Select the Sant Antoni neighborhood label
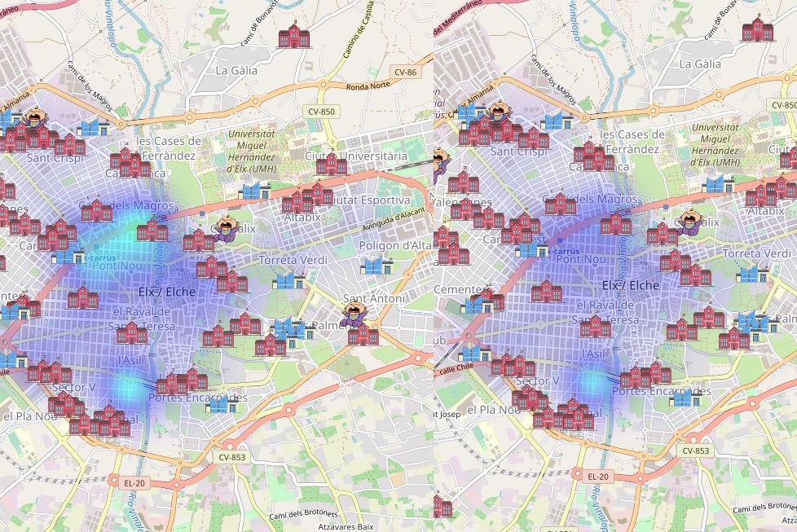Image resolution: width=797 pixels, height=532 pixels. [374, 298]
